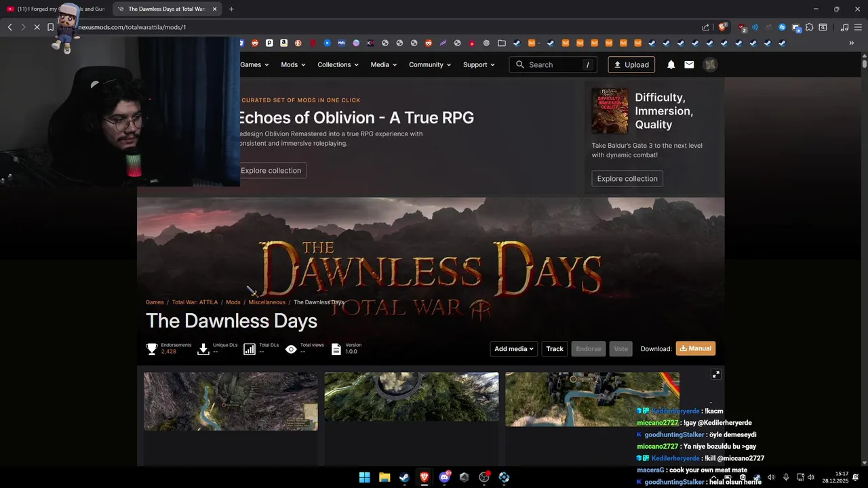Click the share page icon in address bar
Image resolution: width=868 pixels, height=488 pixels.
click(706, 27)
